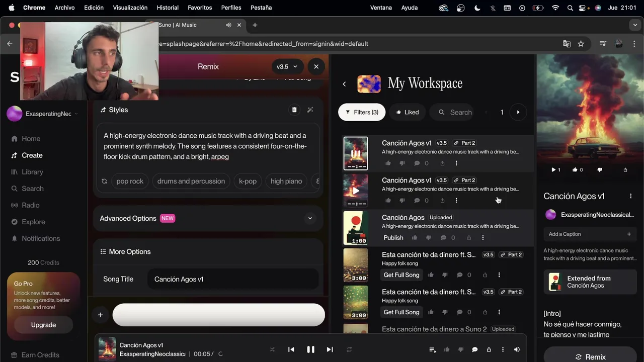
Task: Click the Upgrade button
Action: 43,325
